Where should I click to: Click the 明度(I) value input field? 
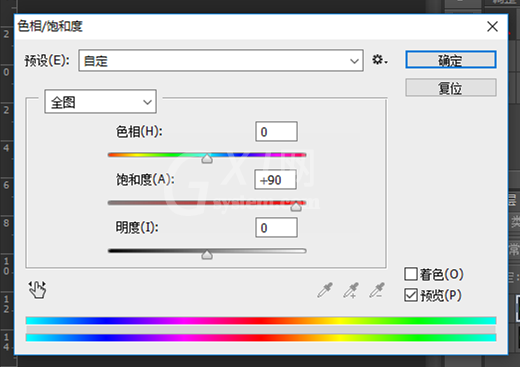276,228
